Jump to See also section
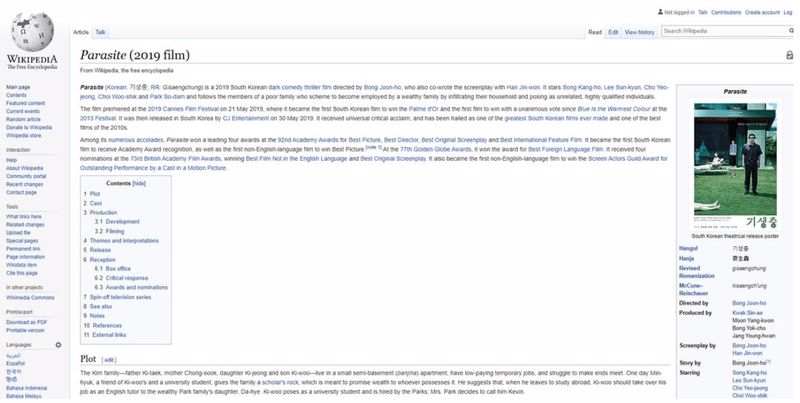This screenshot has height=403, width=800. click(101, 307)
